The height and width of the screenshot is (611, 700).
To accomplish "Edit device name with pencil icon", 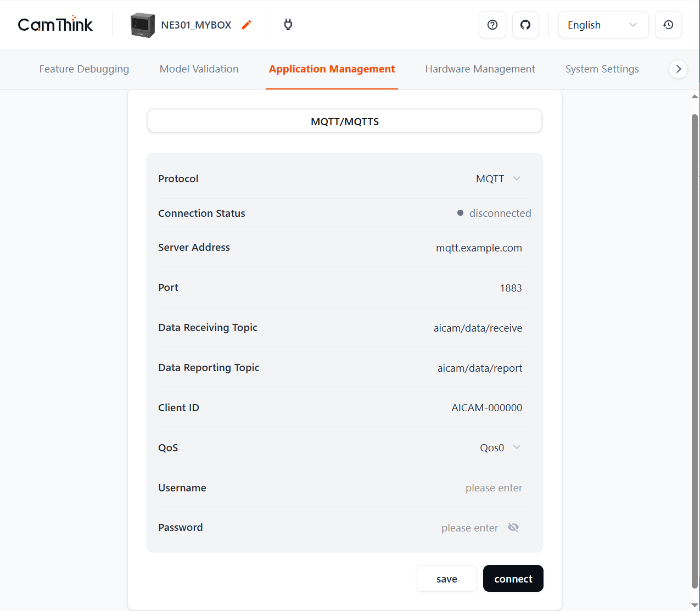I will pos(247,25).
